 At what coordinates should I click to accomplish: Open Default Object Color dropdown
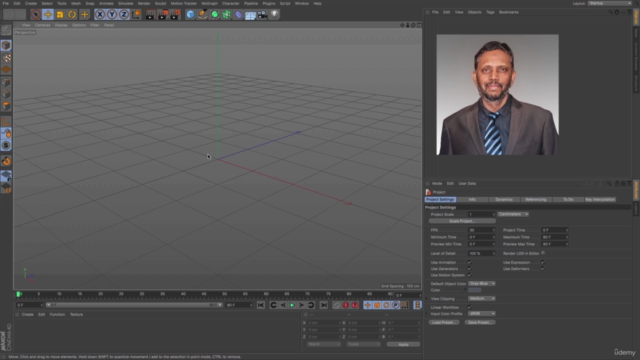pyautogui.click(x=482, y=284)
